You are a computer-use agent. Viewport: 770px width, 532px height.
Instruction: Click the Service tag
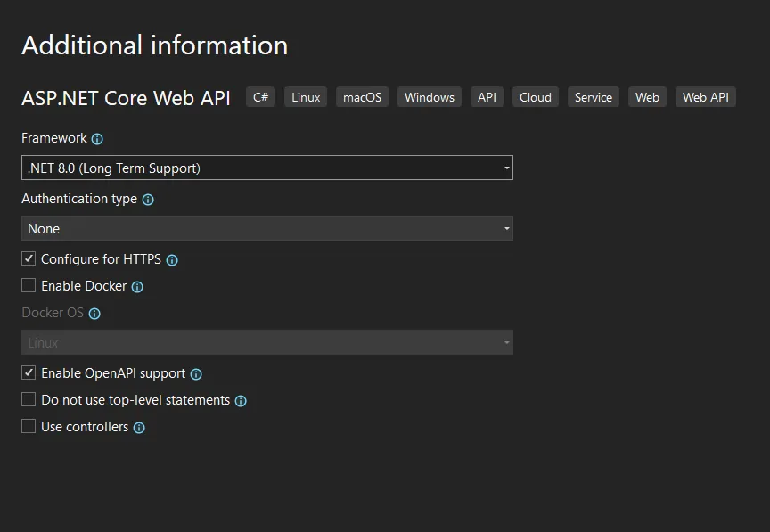point(593,96)
